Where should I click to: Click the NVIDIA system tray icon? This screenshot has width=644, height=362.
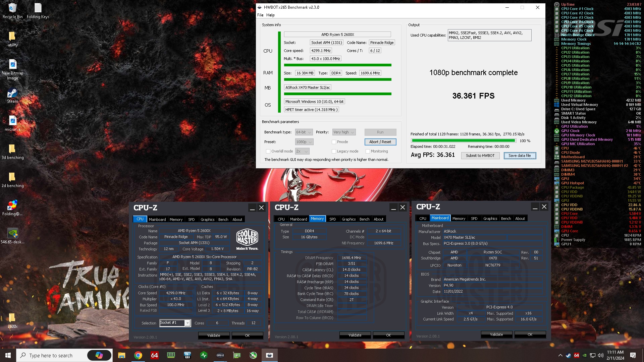click(585, 355)
